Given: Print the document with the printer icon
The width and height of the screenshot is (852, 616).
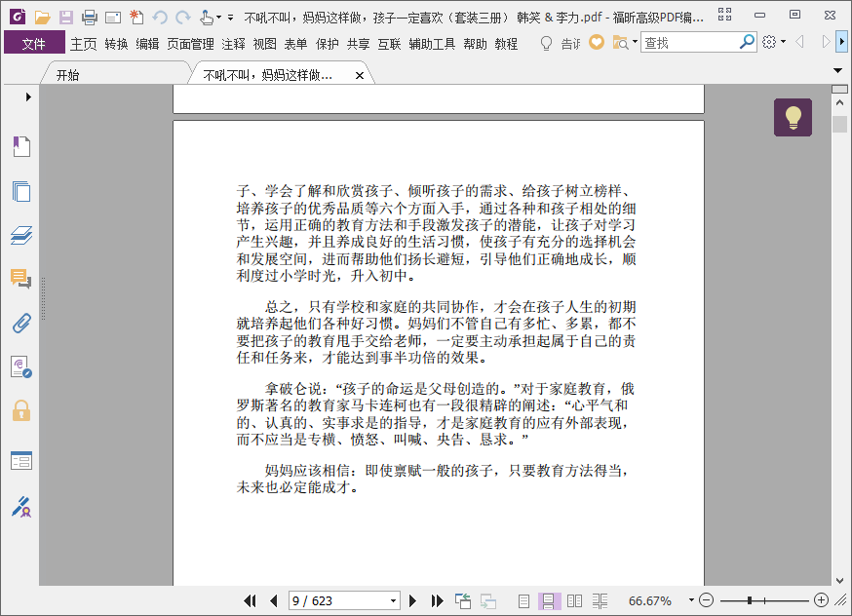Looking at the screenshot, I should (x=89, y=18).
